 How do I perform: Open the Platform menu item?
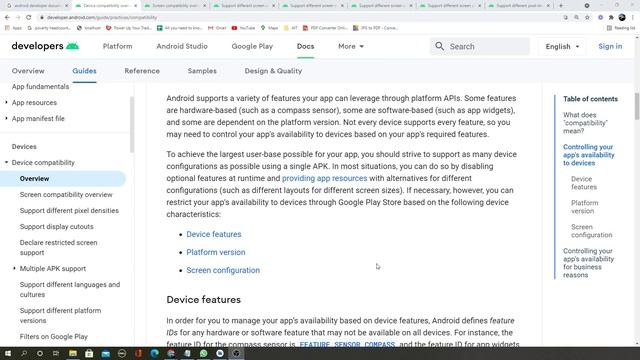(x=118, y=47)
